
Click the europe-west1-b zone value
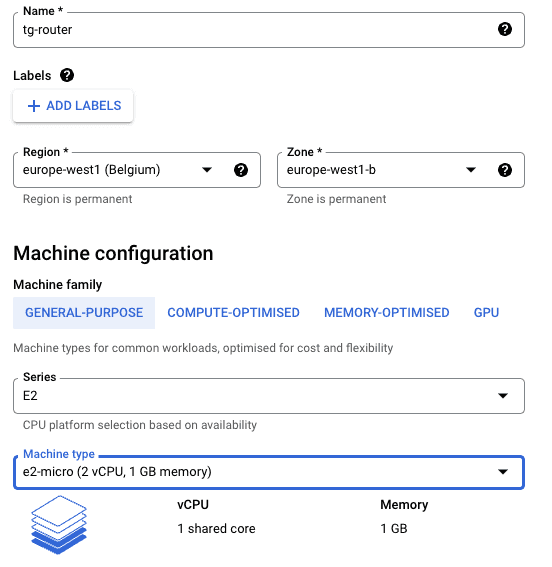(x=331, y=170)
